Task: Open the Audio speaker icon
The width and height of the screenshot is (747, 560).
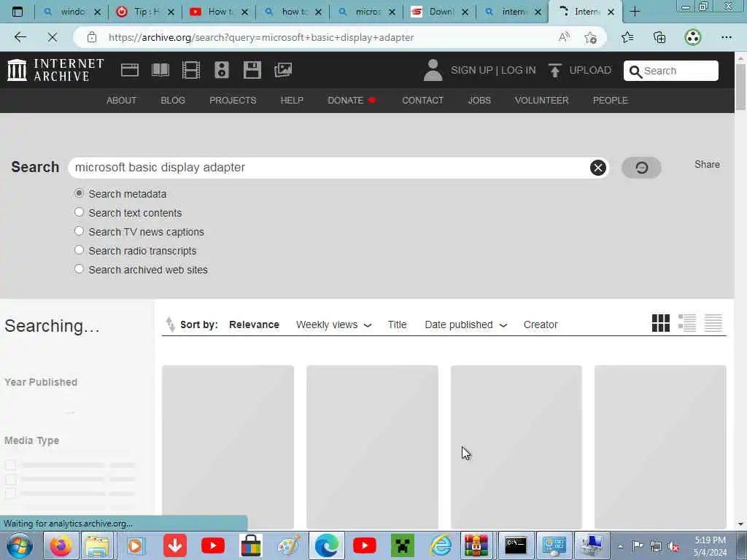Action: [222, 70]
